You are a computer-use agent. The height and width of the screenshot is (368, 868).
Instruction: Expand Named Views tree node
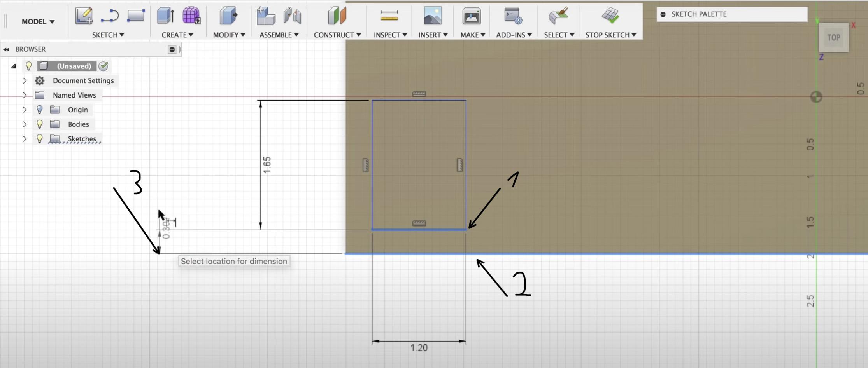24,95
